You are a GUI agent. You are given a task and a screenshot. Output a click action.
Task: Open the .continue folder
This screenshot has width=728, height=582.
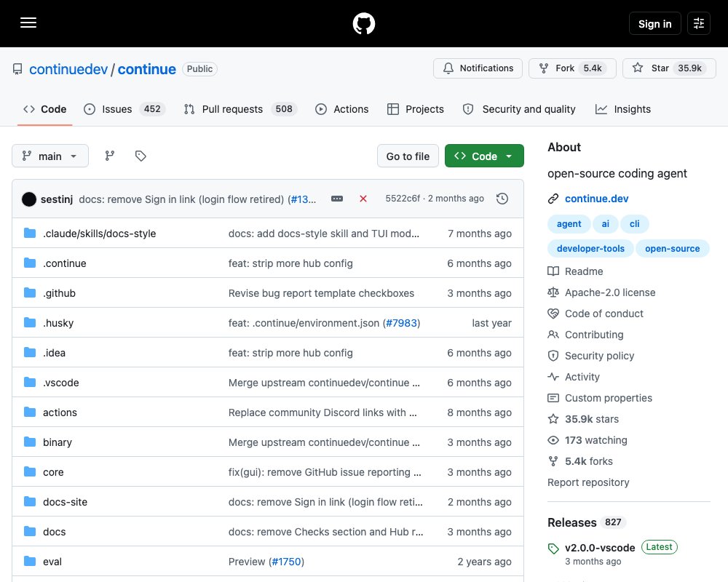click(x=65, y=263)
